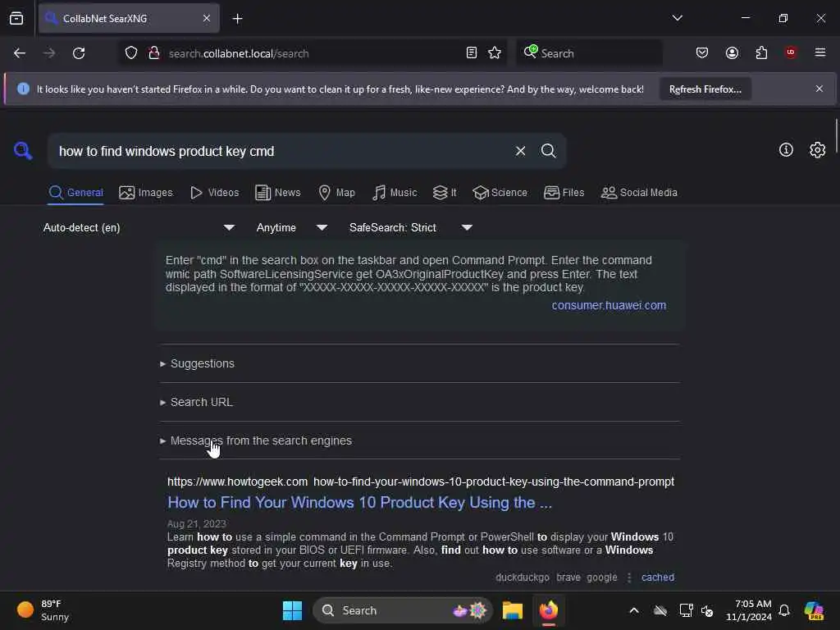Click the result's three-dot options icon
This screenshot has height=630, width=840.
tap(629, 577)
